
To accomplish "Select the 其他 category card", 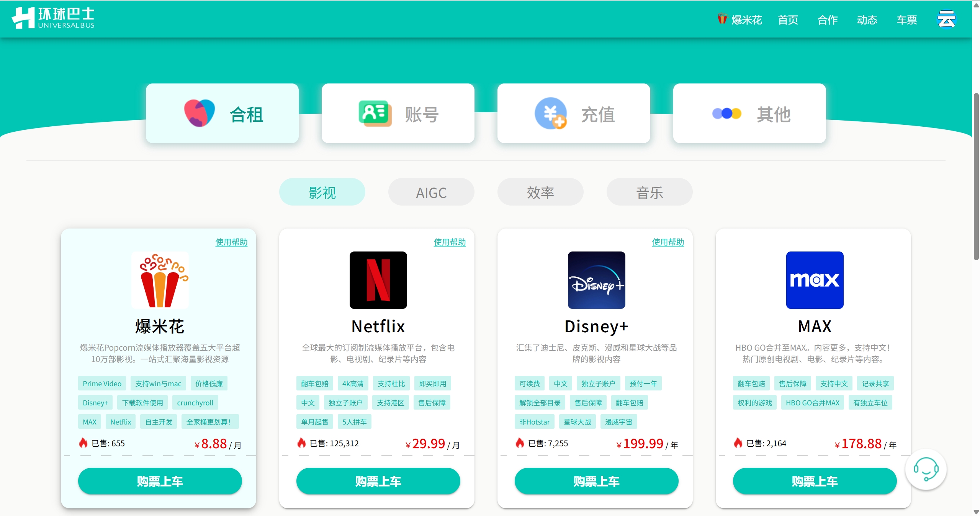I will [749, 114].
